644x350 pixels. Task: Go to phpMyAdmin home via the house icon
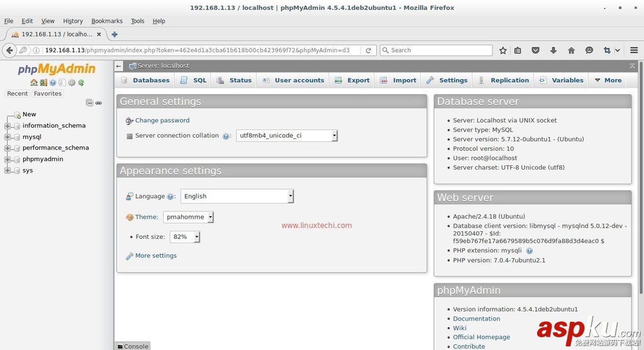[x=34, y=82]
